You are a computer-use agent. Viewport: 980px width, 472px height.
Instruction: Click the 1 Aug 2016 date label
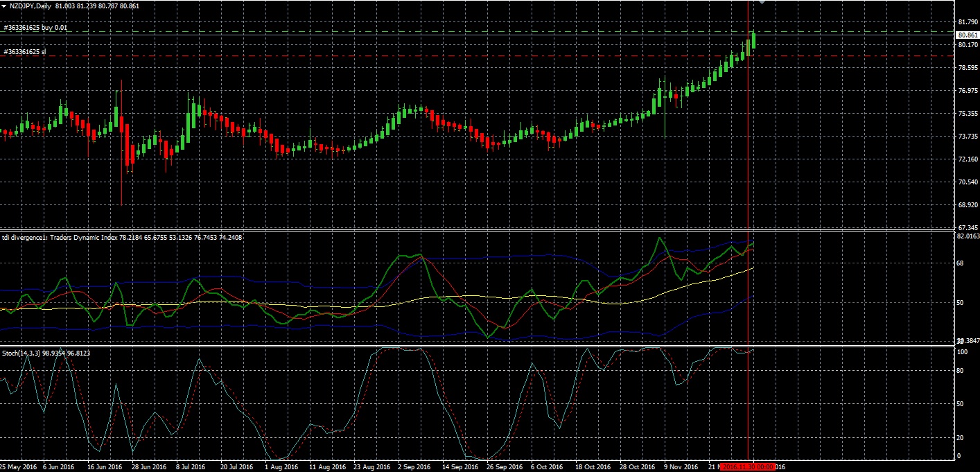point(282,467)
